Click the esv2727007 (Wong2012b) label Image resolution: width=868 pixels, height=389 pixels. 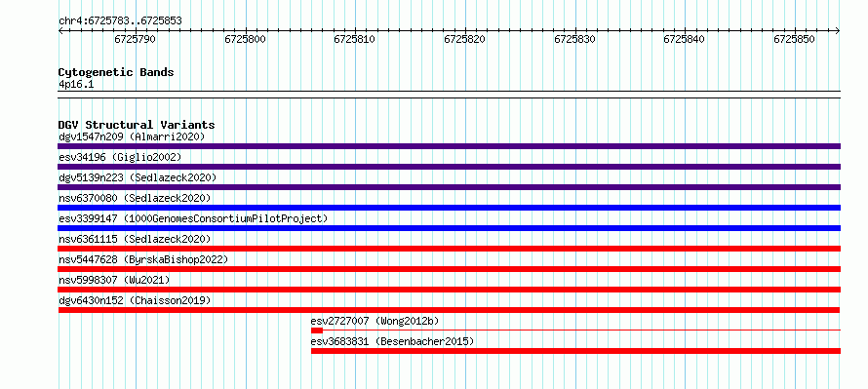click(375, 321)
